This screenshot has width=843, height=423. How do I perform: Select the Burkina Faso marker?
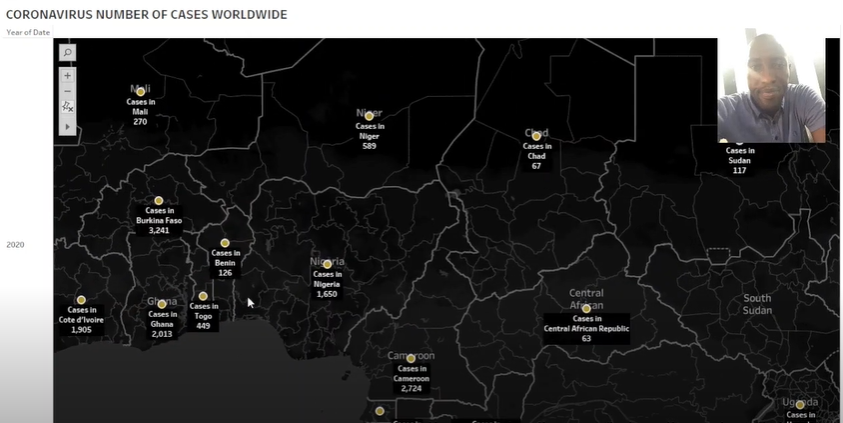[158, 201]
